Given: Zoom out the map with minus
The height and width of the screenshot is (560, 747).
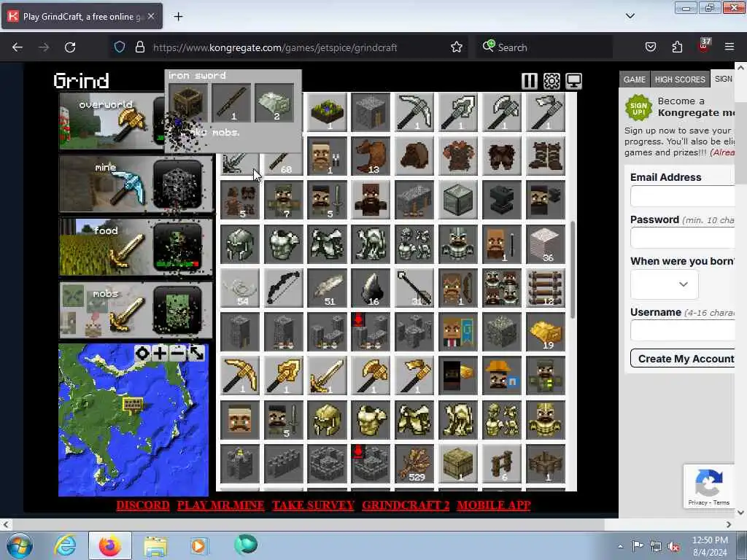Looking at the screenshot, I should (178, 354).
